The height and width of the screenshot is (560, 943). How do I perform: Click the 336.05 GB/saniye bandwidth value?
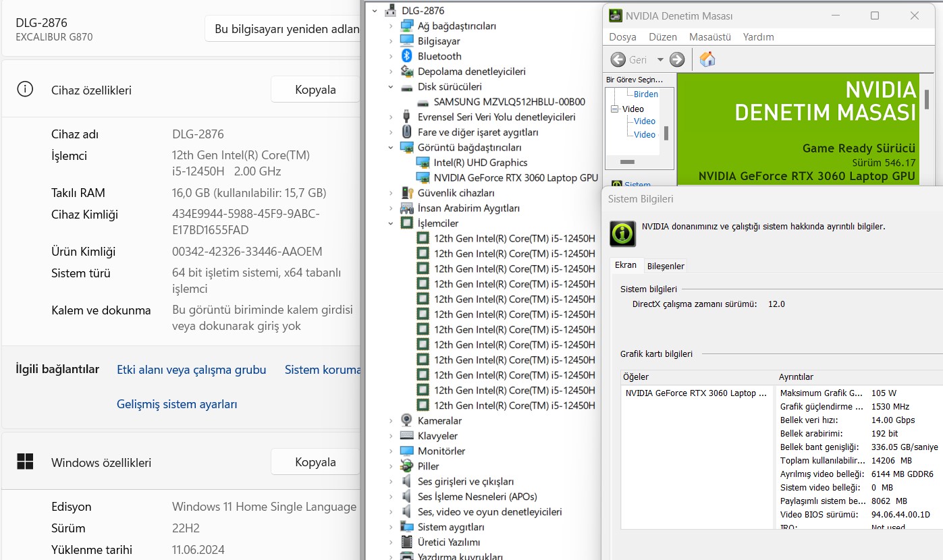(x=905, y=447)
